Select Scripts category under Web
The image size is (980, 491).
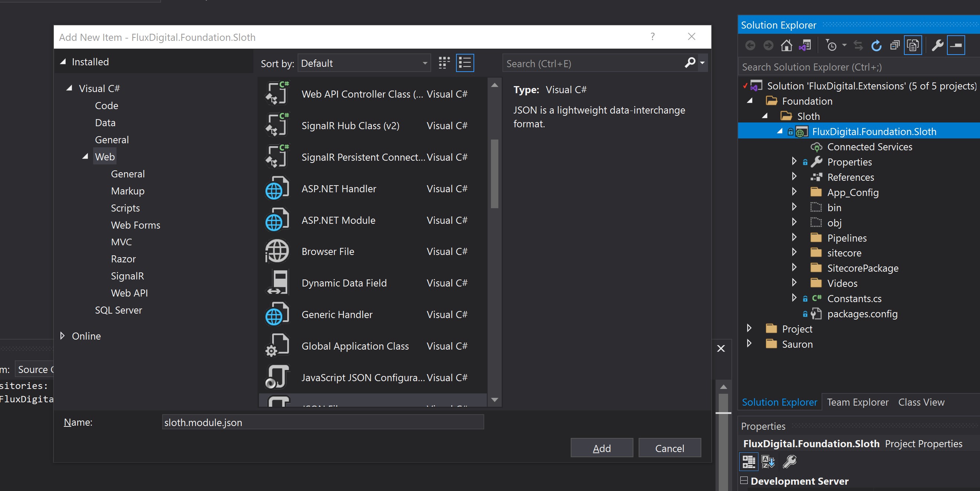click(x=125, y=208)
